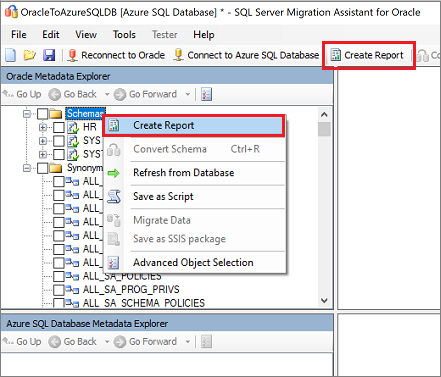Choose Create Report from context menu
Viewport: 441px width, 377px height.
coord(194,125)
